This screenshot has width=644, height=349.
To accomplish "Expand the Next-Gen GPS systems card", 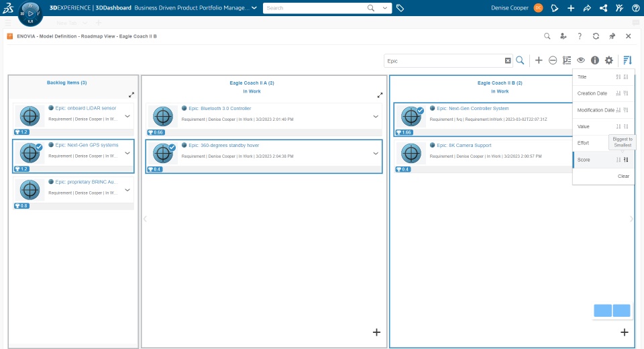I will point(127,153).
